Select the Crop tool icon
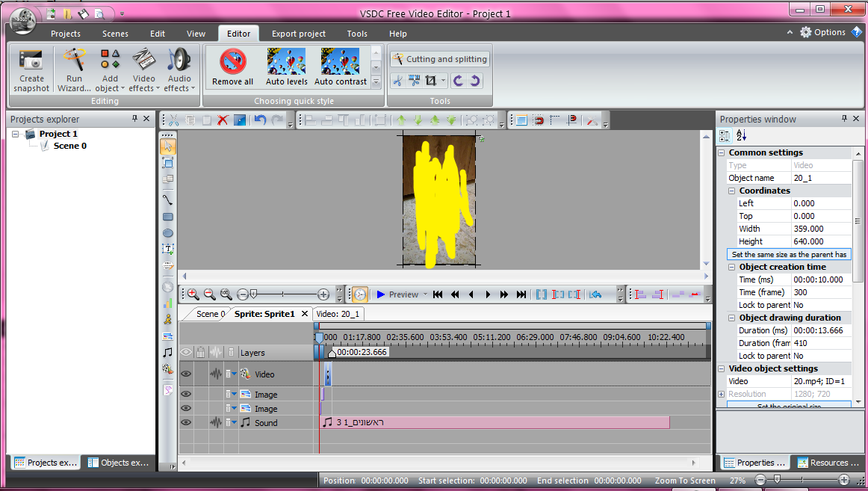The width and height of the screenshot is (868, 491). click(x=431, y=81)
